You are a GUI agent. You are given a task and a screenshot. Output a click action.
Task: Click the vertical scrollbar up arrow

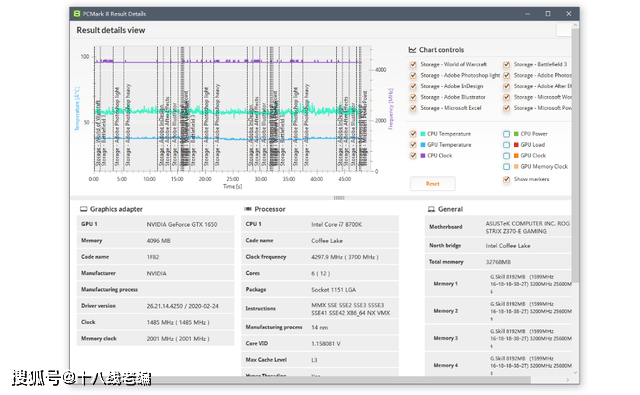(576, 25)
